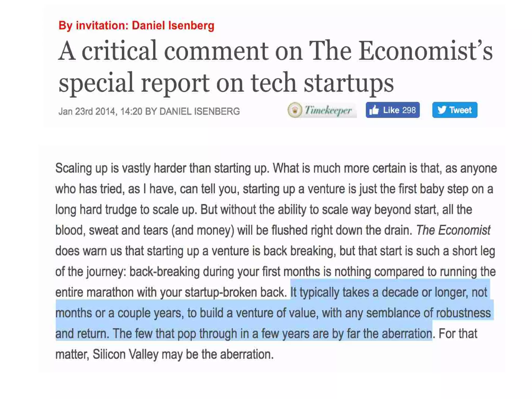Click the Twitter bird icon
Image resolution: width=532 pixels, height=399 pixels.
point(441,110)
